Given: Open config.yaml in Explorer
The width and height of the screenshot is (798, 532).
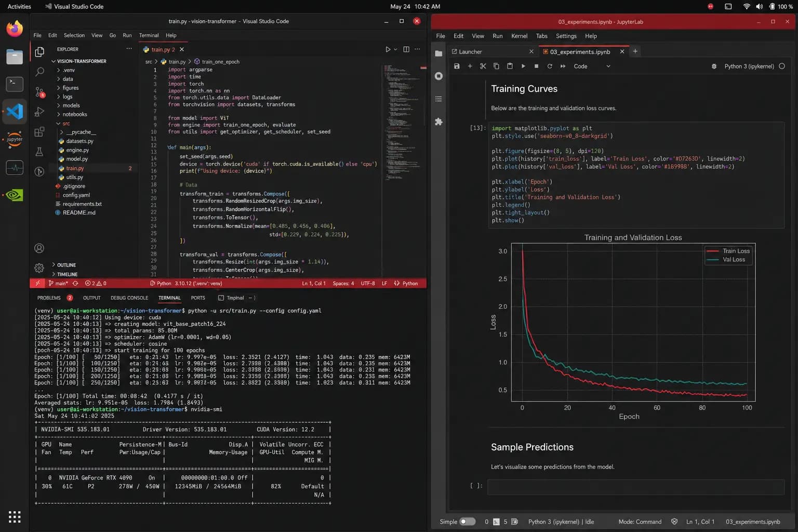Looking at the screenshot, I should click(x=76, y=195).
